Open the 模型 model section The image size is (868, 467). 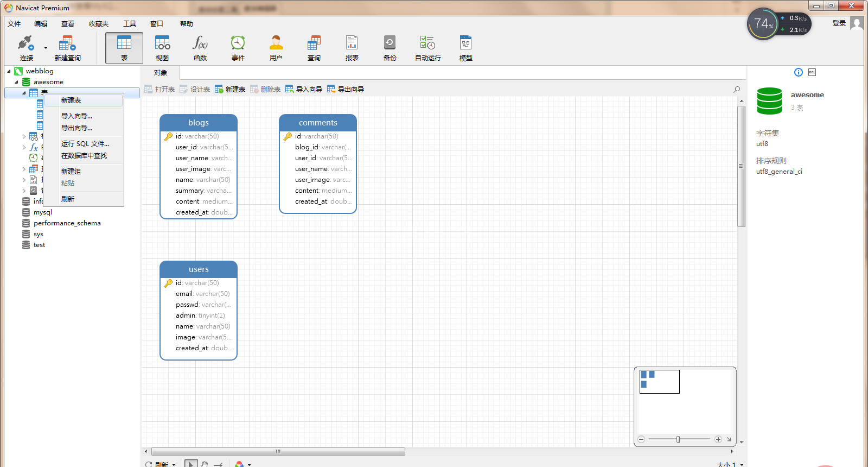pos(466,48)
